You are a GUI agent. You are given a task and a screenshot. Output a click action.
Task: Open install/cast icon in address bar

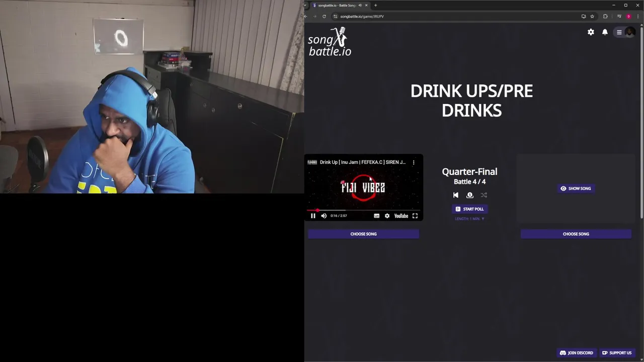[x=584, y=16]
